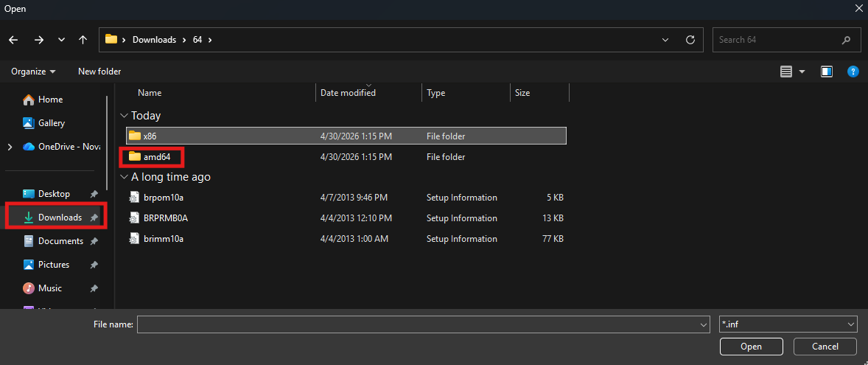Viewport: 868px width, 365px height.
Task: Open the recent locations dropdown arrow
Action: point(61,40)
